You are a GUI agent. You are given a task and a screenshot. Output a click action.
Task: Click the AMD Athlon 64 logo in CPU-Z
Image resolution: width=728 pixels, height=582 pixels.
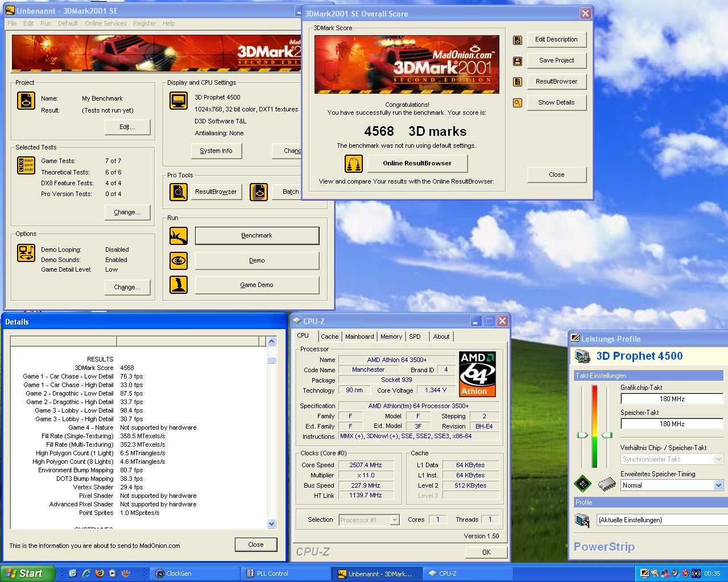[x=477, y=374]
